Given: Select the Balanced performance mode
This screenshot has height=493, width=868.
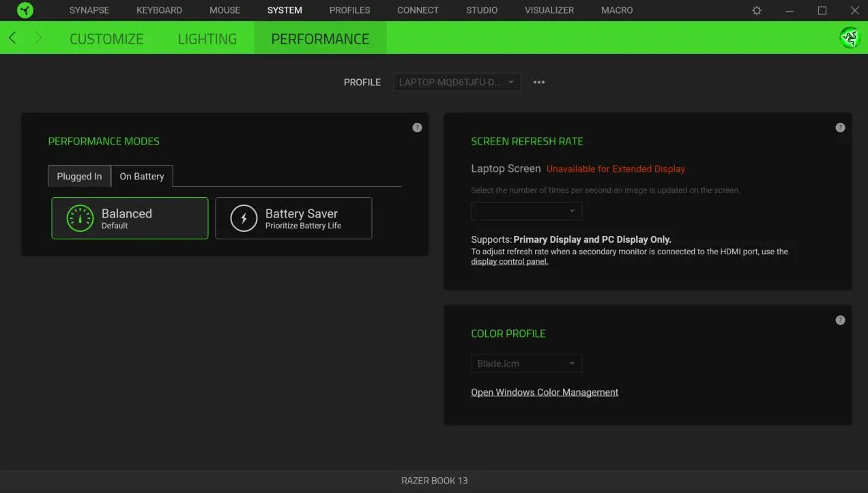Looking at the screenshot, I should (130, 218).
